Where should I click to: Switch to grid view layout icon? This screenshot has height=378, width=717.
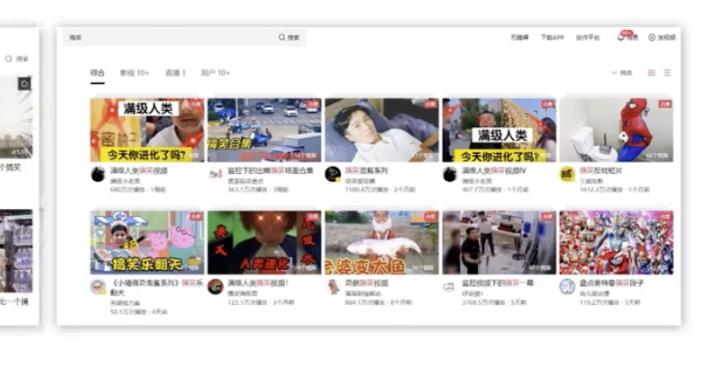652,73
